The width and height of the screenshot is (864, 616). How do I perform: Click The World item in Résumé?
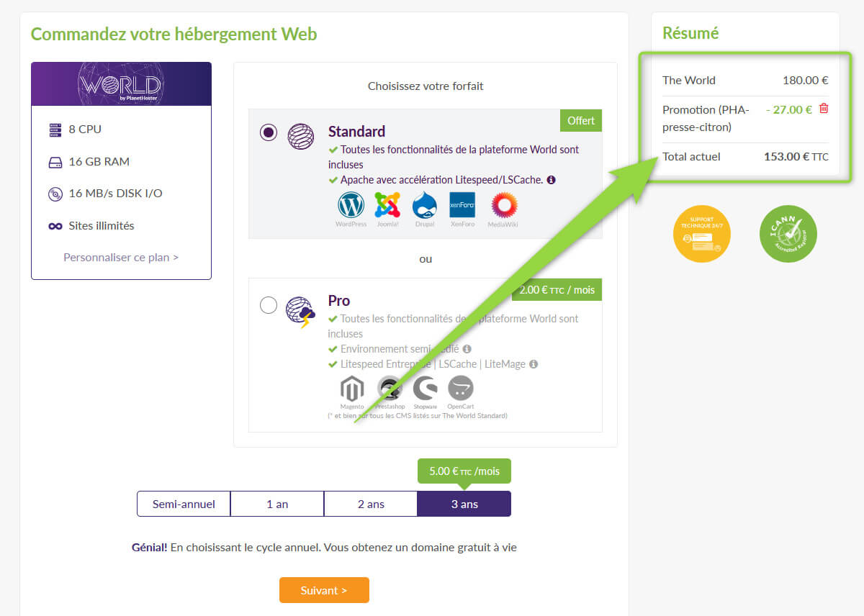click(x=689, y=80)
